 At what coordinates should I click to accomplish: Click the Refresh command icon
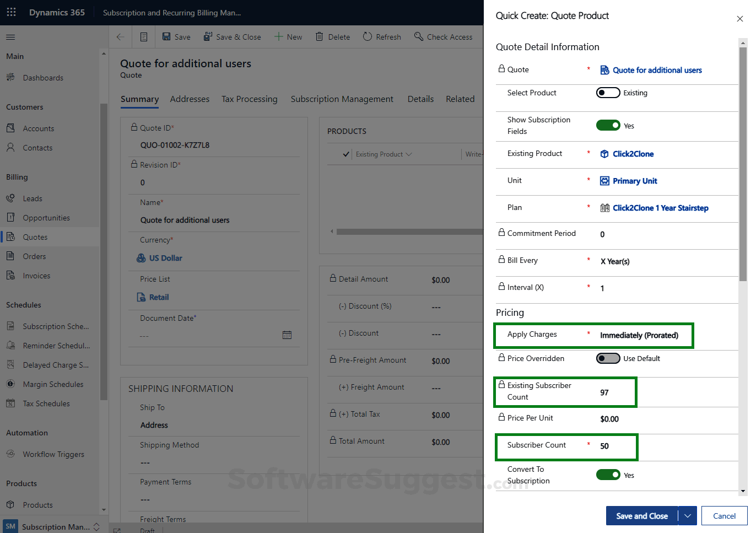pyautogui.click(x=368, y=37)
